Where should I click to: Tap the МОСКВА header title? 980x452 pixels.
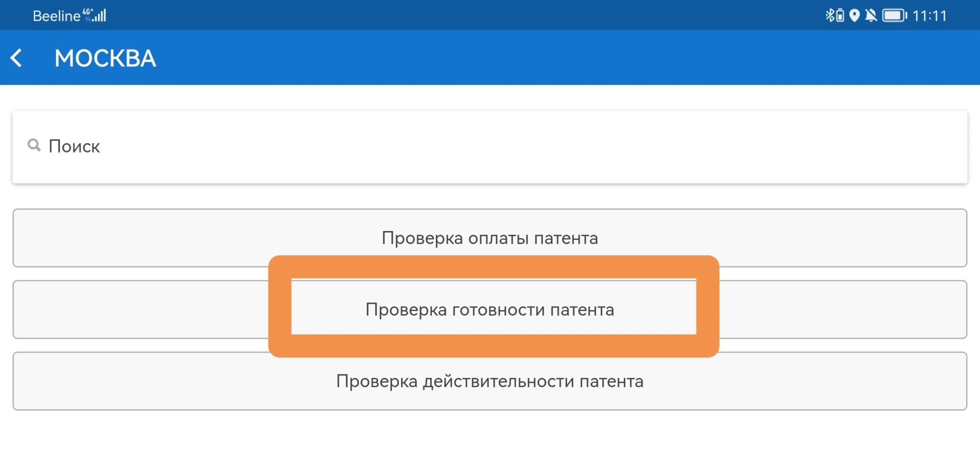105,58
